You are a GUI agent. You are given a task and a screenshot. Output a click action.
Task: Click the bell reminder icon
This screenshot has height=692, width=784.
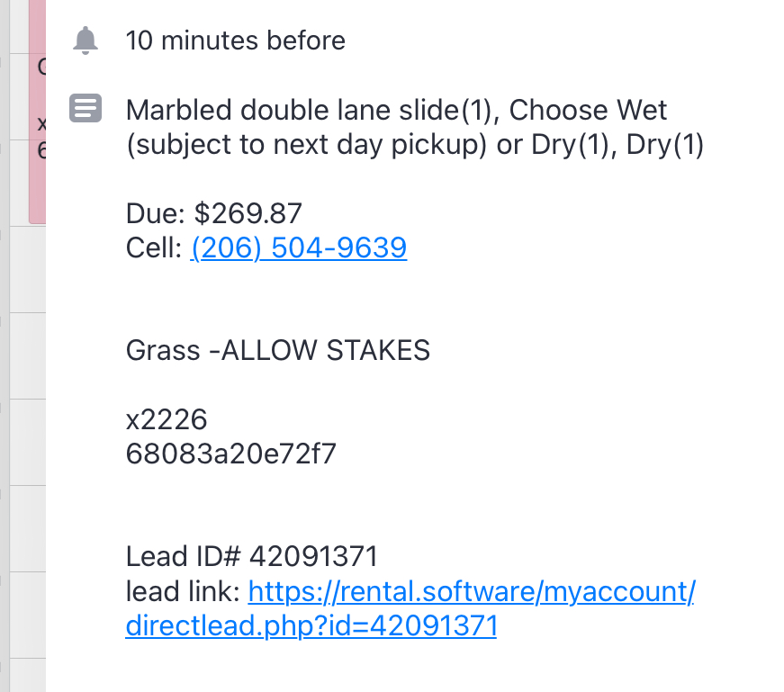(x=86, y=40)
